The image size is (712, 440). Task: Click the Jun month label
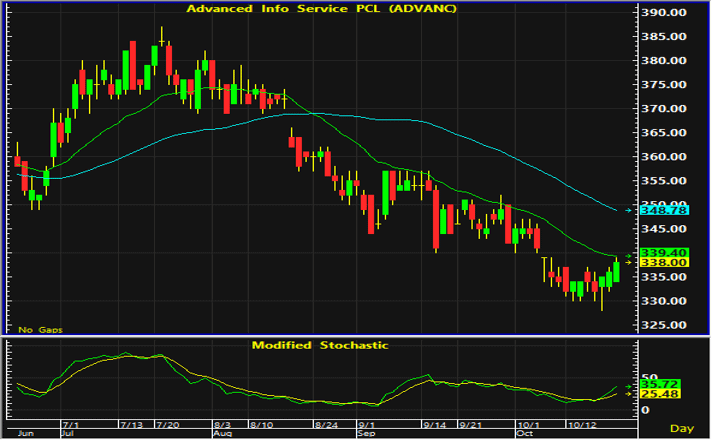click(x=26, y=434)
